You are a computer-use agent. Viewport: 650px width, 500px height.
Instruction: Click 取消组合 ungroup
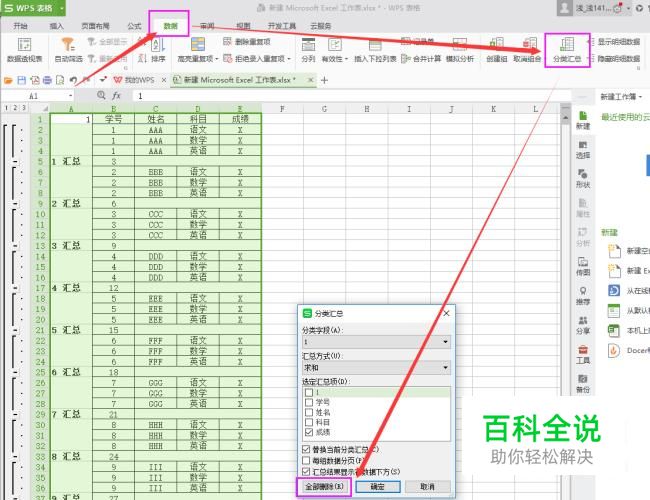pos(527,50)
